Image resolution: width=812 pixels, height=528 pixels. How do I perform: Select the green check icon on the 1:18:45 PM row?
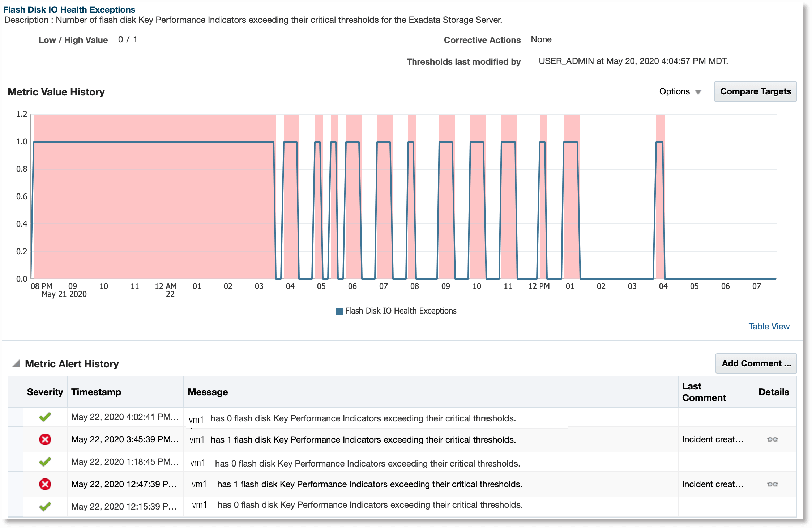(45, 462)
